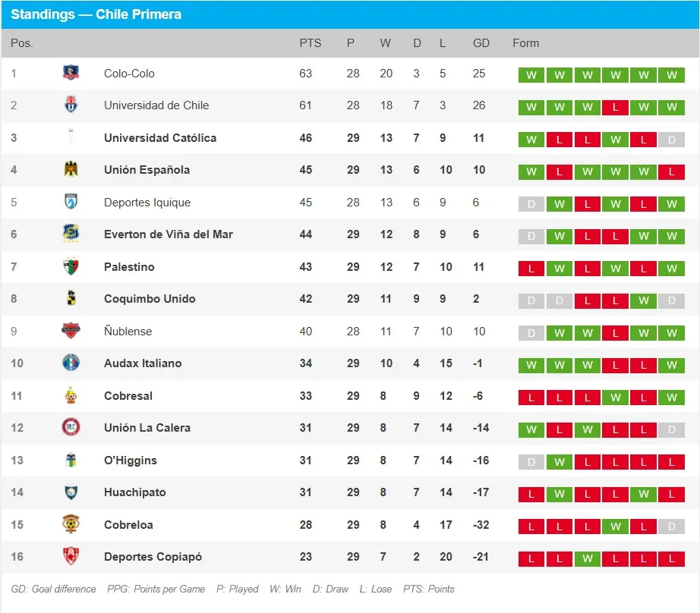Select the Palestino team crest
Viewport: 700px width, 613px height.
click(71, 267)
